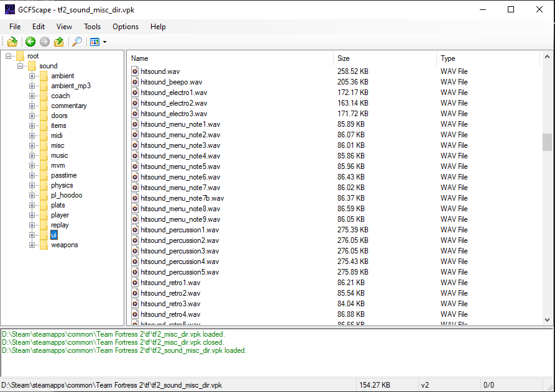The image size is (555, 392).
Task: Open the view style dropdown arrow
Action: tap(105, 42)
